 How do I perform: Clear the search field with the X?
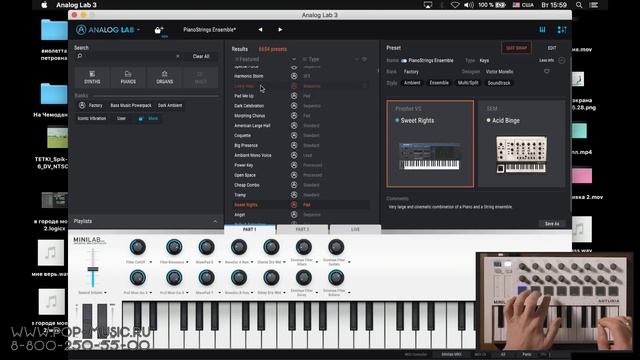point(178,56)
